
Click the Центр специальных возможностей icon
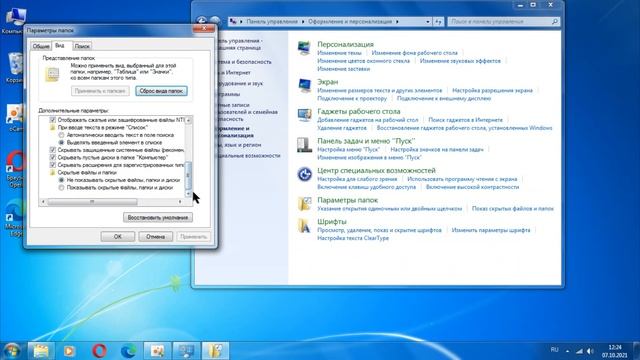(304, 174)
